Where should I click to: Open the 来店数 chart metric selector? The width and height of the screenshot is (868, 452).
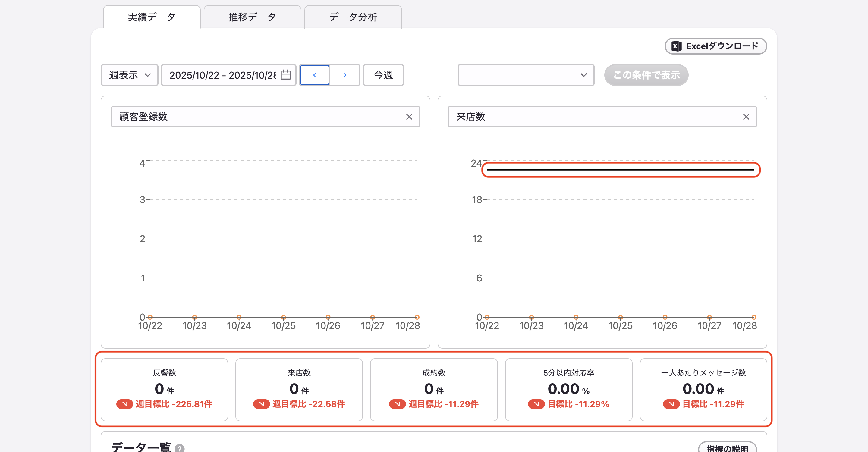602,117
